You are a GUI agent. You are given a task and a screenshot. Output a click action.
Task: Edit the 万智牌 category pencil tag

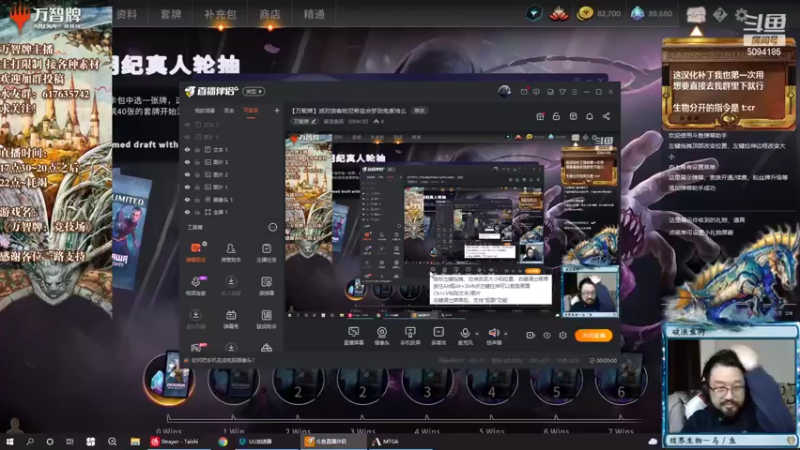pos(305,121)
